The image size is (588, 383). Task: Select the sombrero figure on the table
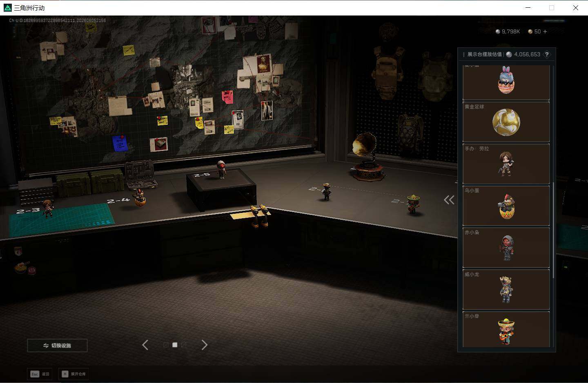pyautogui.click(x=413, y=204)
